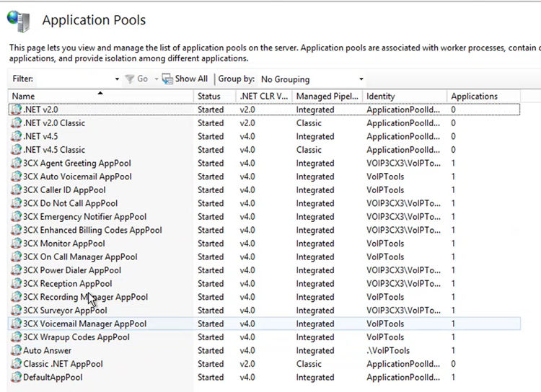Click the 3CX Auto Voicemail AppPool icon
The height and width of the screenshot is (392, 541).
pos(16,177)
